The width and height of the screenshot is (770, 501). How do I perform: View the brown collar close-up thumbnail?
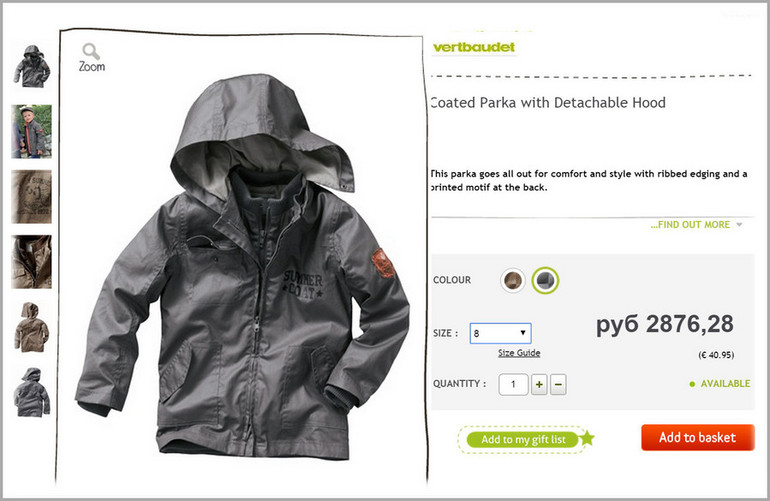point(31,262)
